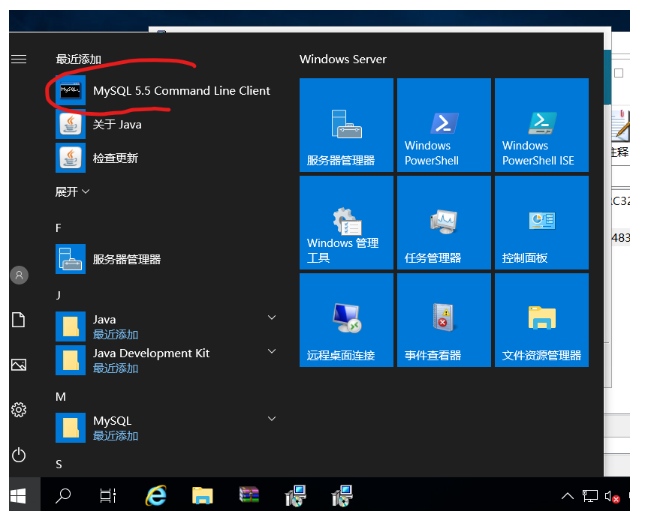Open MySQL 5.5 Command Line Client
The height and width of the screenshot is (527, 649).
click(x=163, y=91)
